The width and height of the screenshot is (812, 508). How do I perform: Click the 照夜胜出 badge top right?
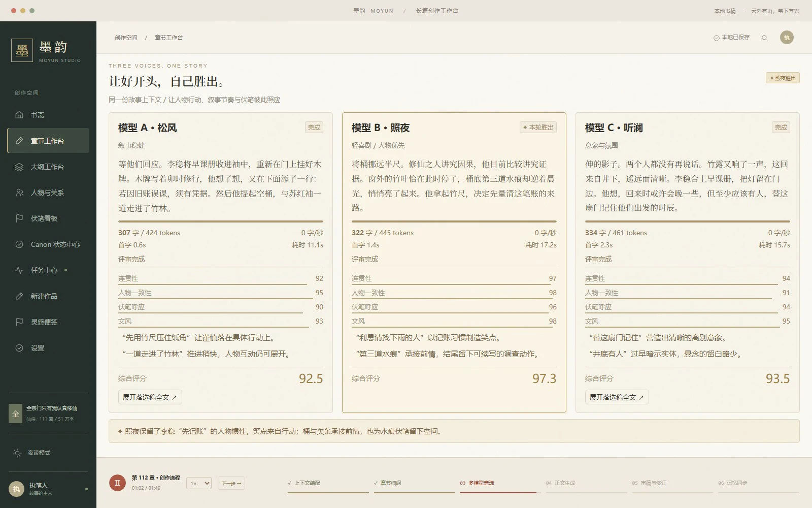pyautogui.click(x=783, y=78)
